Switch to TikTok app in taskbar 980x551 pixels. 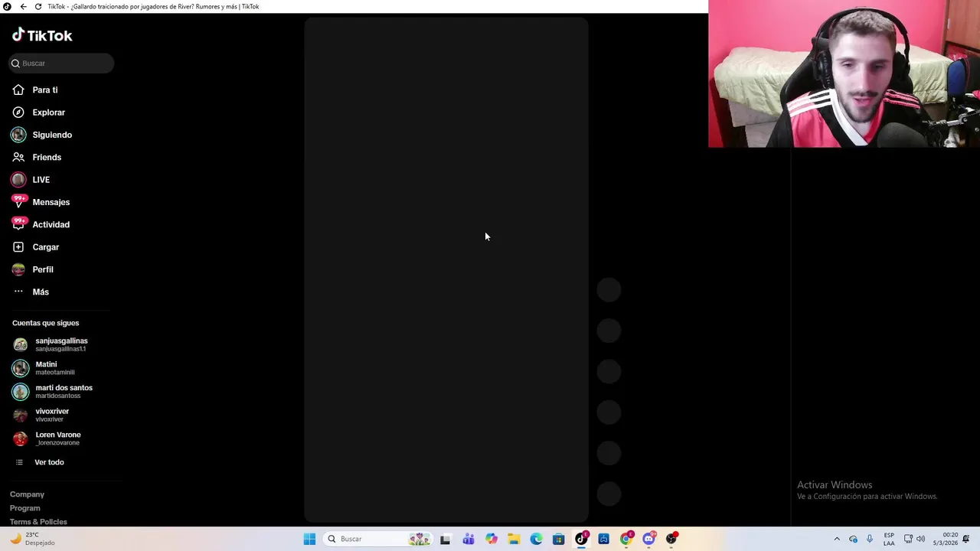pyautogui.click(x=582, y=539)
